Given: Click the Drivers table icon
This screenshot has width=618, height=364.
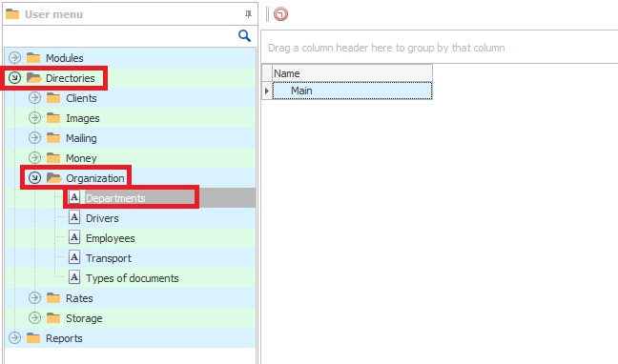Looking at the screenshot, I should (x=74, y=217).
